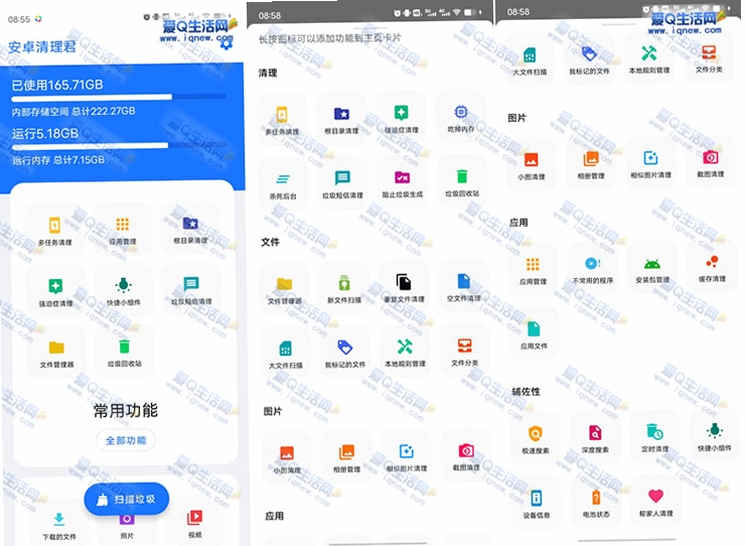Tap 应用管理 in the right screen

point(533,269)
